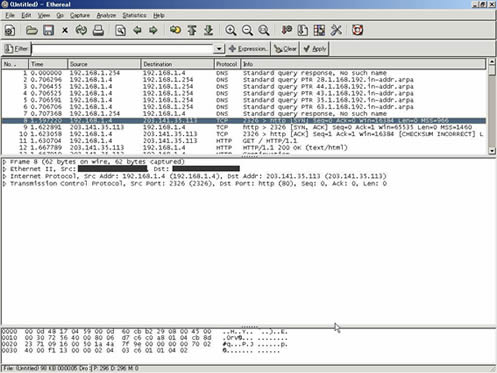
Task: Open the filter history dropdown arrow
Action: click(x=219, y=49)
